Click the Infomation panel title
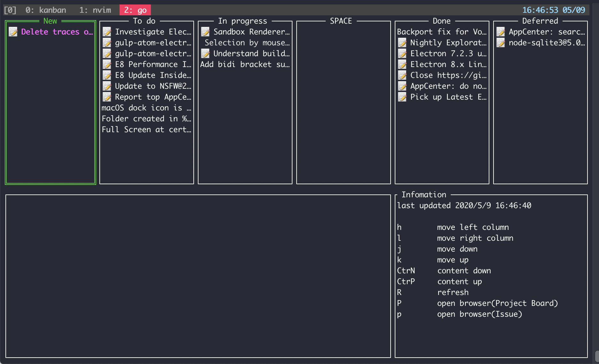Image resolution: width=599 pixels, height=364 pixels. tap(424, 194)
